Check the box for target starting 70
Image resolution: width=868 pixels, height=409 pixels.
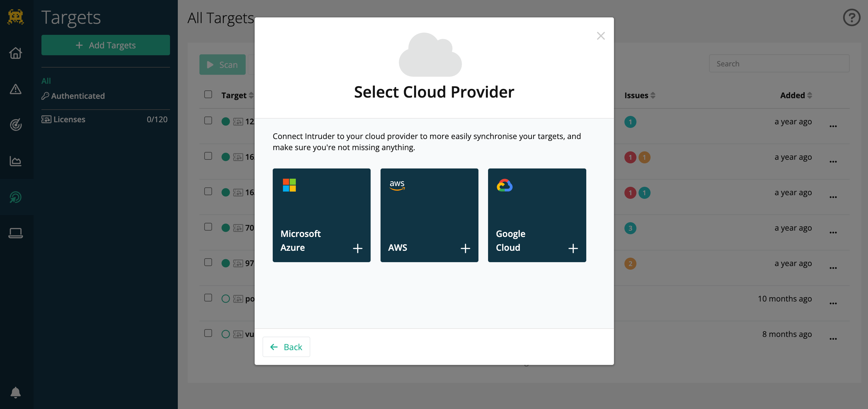208,227
